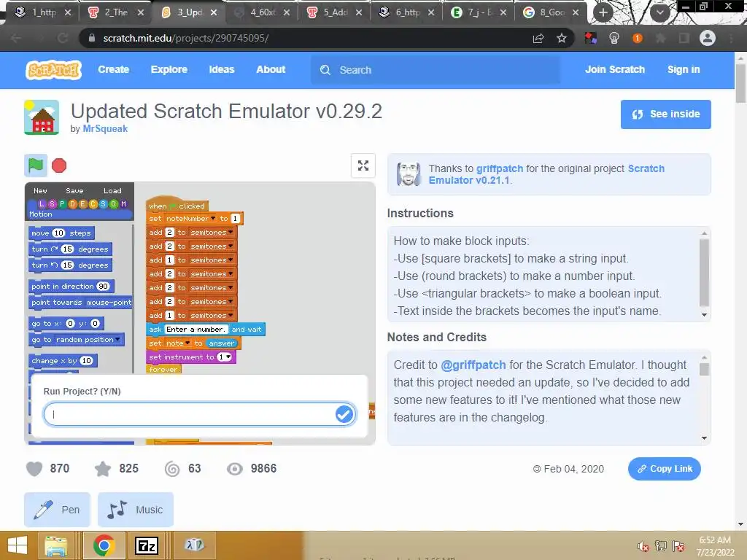Open griffpatch link in thanks box
Screen dimensions: 747x560
[500, 168]
